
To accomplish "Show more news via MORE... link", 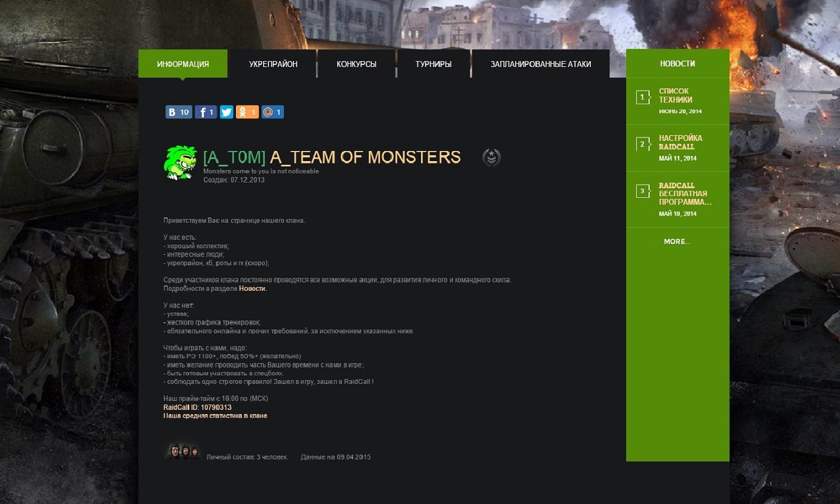I will pyautogui.click(x=677, y=242).
